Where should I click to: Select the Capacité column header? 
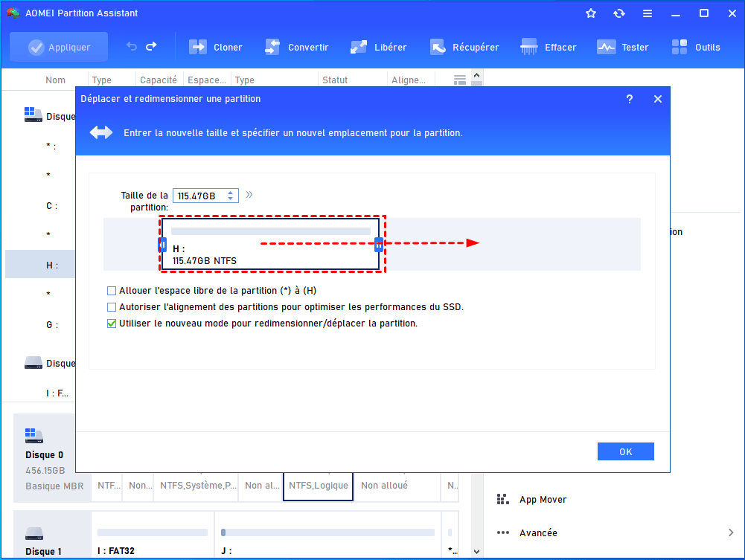(159, 80)
